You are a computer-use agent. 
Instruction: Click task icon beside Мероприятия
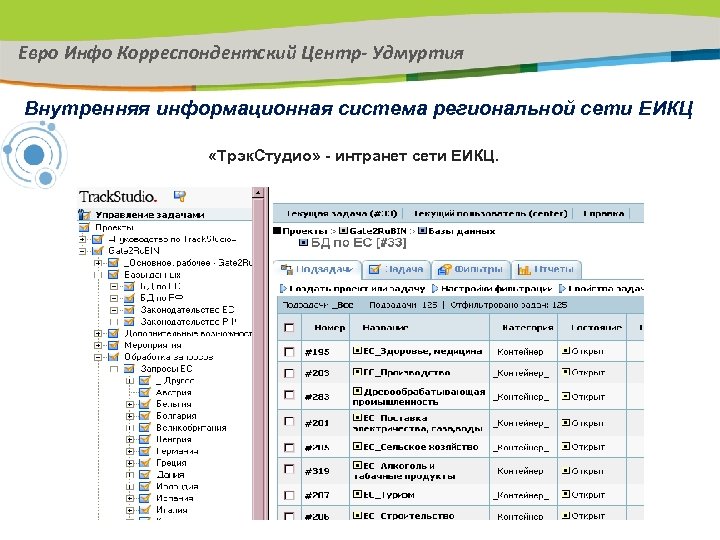(x=113, y=345)
